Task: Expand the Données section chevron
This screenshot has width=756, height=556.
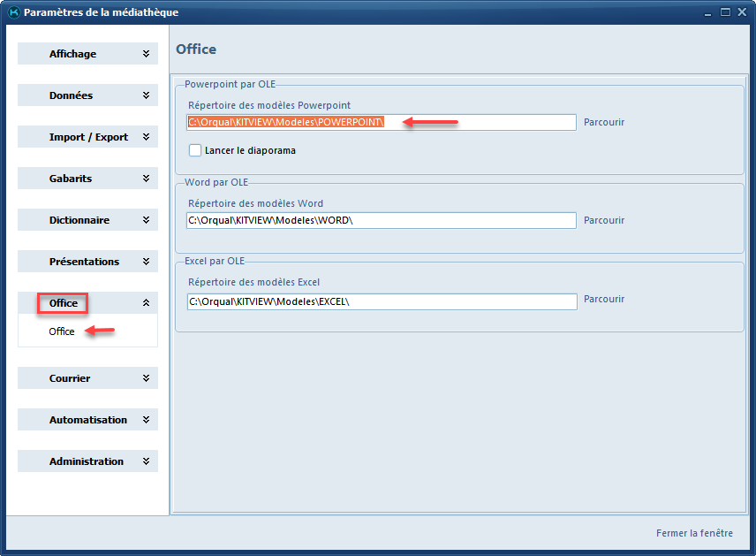Action: (x=146, y=95)
